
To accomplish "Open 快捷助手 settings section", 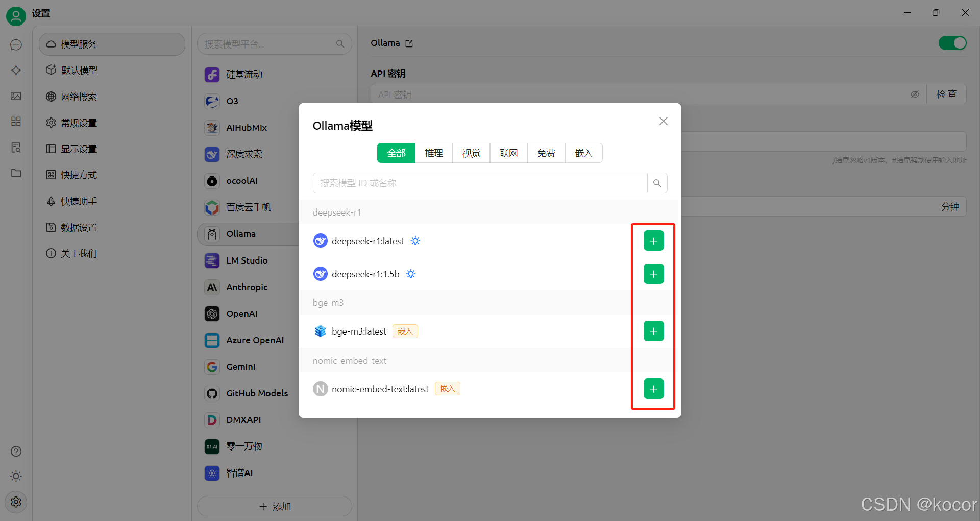I will pos(112,201).
